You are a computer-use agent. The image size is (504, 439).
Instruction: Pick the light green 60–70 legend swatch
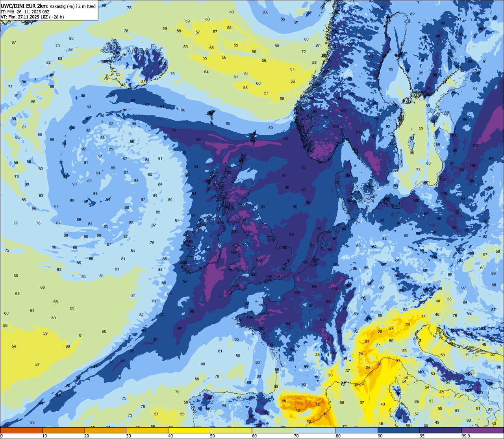point(273,430)
